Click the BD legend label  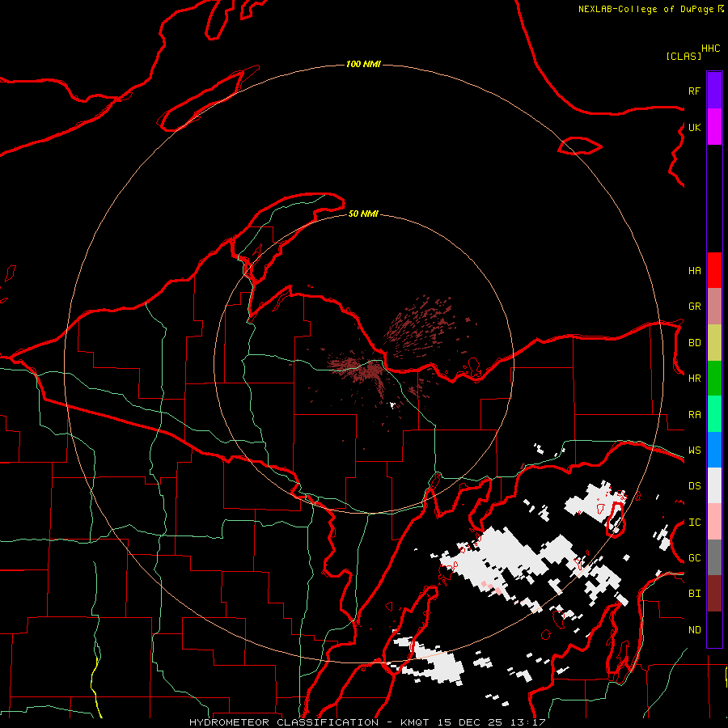(694, 343)
